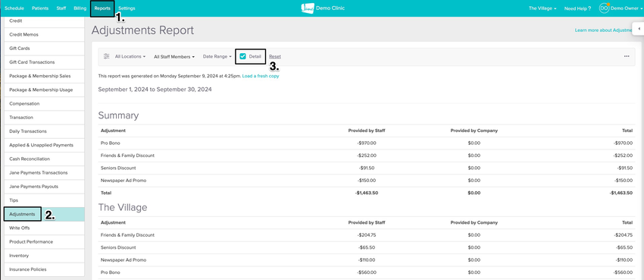Open the Tips report
644x280 pixels.
pyautogui.click(x=45, y=200)
